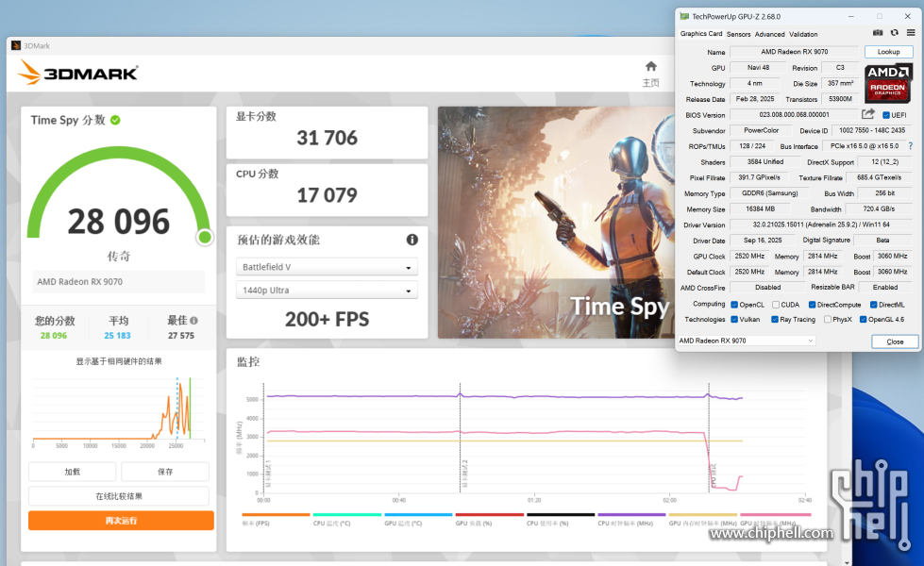Click the home icon in 3DMark
Viewport: 924px width, 566px height.
(x=650, y=67)
